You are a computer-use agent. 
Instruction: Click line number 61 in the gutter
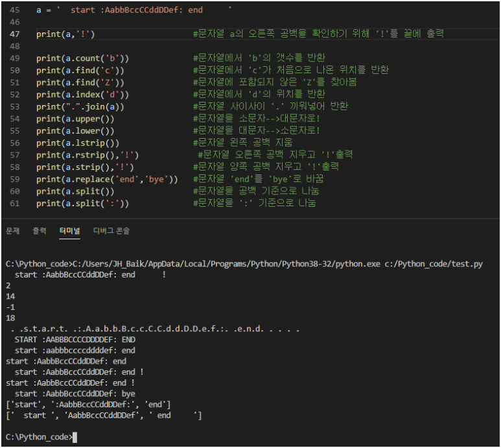pos(15,204)
